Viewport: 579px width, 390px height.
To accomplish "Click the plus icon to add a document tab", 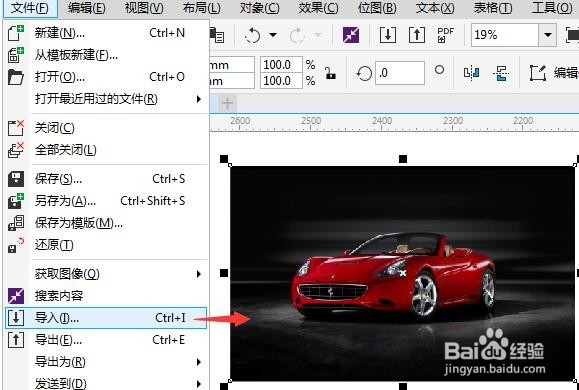I will (227, 103).
